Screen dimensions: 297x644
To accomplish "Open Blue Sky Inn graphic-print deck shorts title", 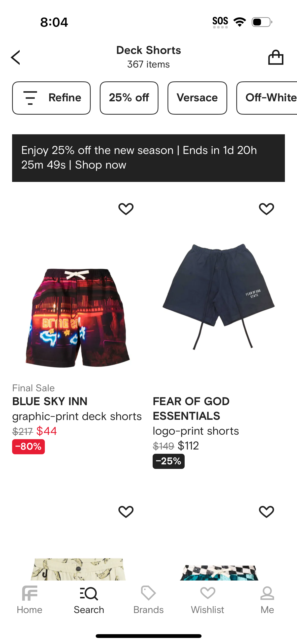I will point(77,409).
